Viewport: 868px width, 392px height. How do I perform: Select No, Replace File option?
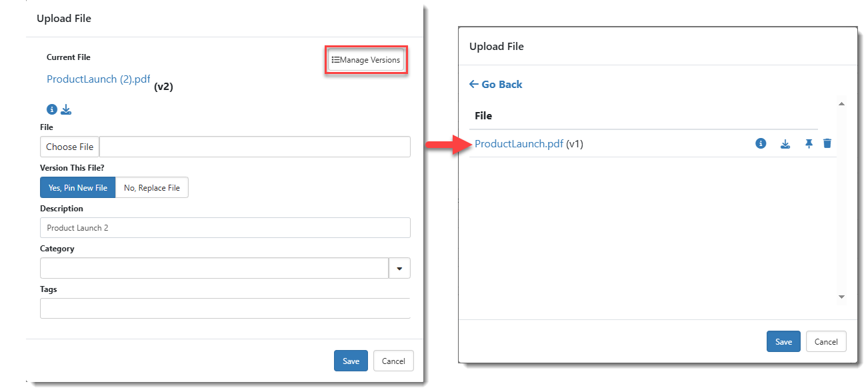coord(152,188)
